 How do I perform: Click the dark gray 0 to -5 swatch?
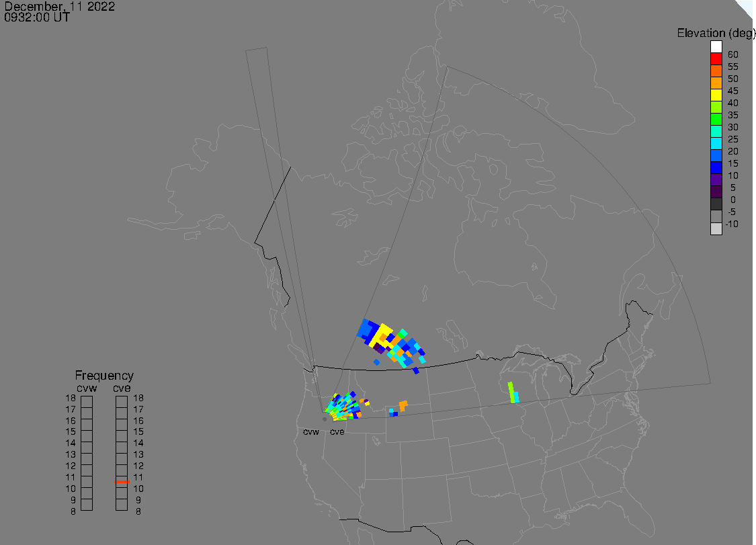point(716,204)
